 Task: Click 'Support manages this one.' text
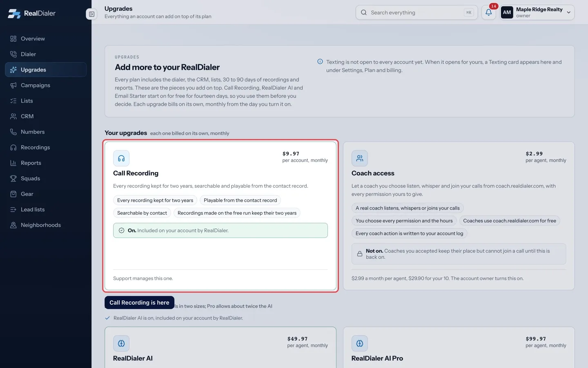tap(143, 278)
